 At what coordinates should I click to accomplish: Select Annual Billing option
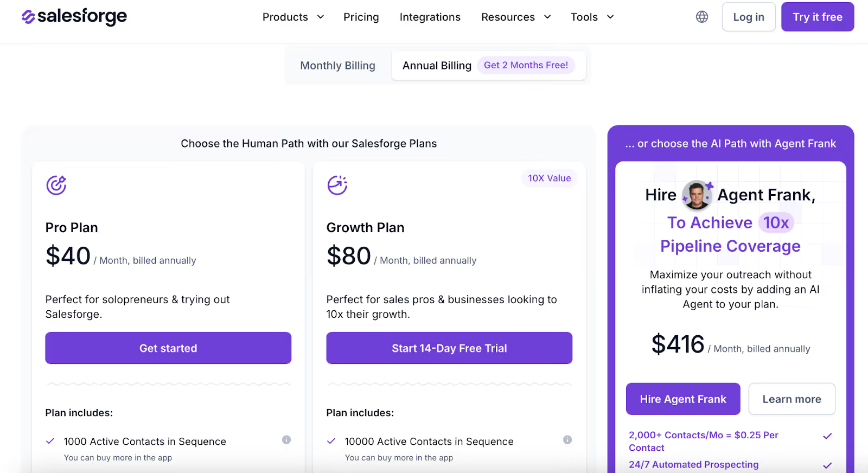[x=436, y=65]
